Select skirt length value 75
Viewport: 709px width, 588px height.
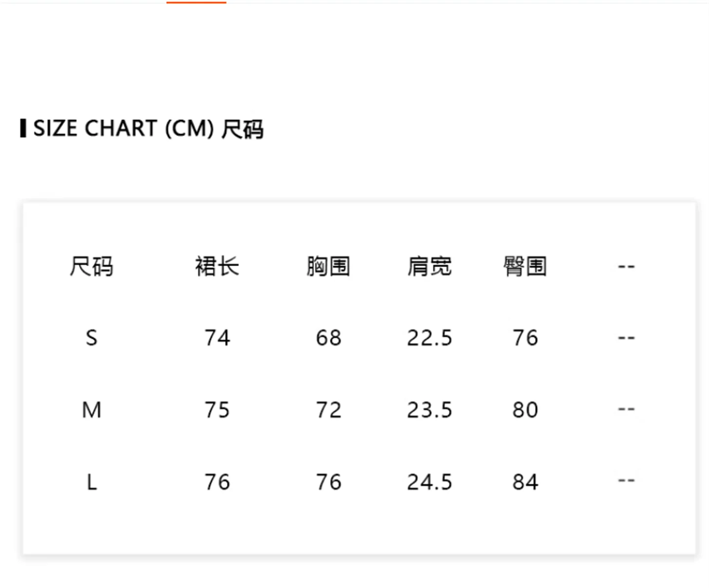(x=217, y=410)
